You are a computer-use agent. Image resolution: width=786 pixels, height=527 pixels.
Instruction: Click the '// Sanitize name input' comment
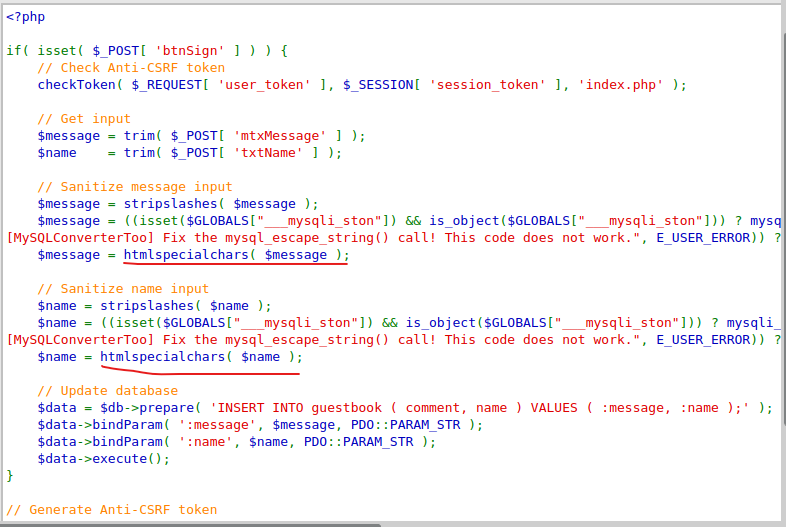123,289
